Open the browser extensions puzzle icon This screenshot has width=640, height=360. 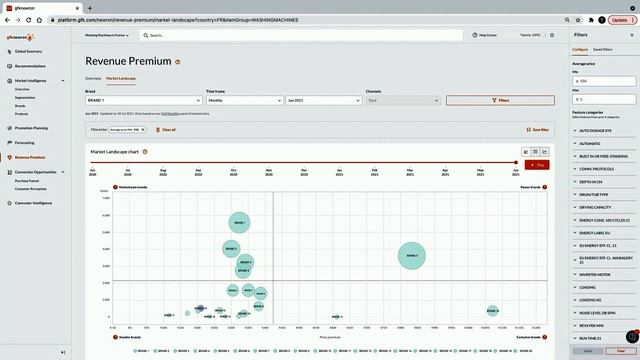(x=591, y=20)
